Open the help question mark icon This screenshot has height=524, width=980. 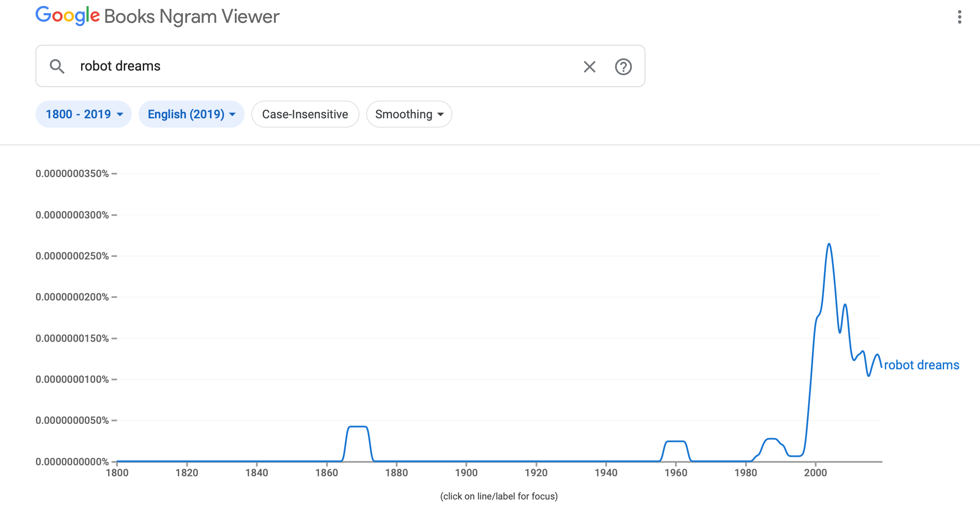(x=623, y=66)
